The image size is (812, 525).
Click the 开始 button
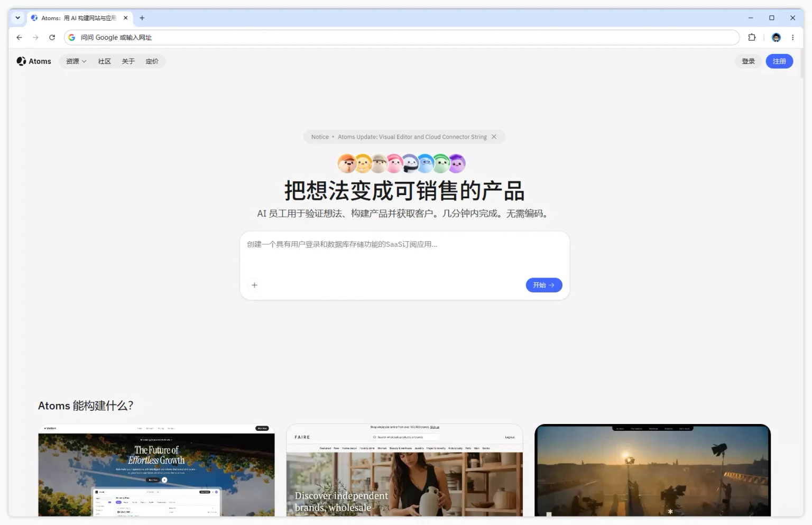click(x=544, y=285)
